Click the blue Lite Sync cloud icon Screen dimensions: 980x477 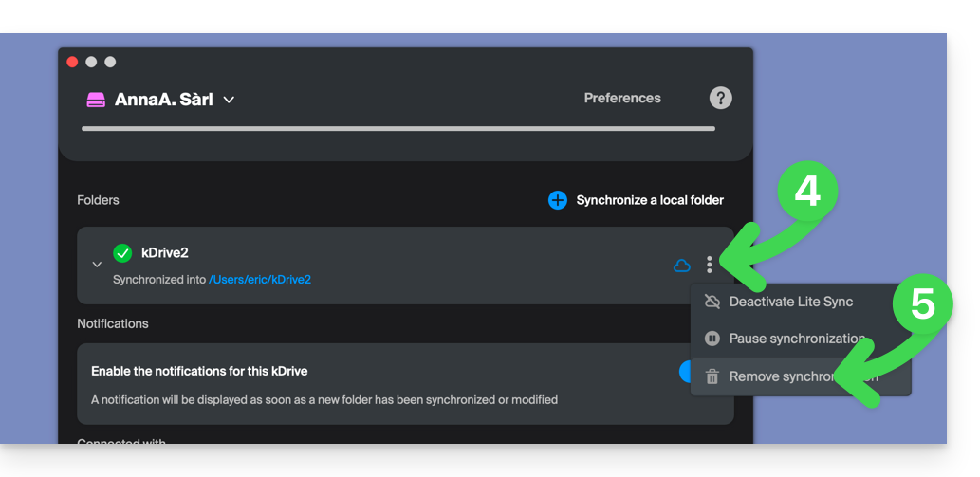tap(681, 266)
